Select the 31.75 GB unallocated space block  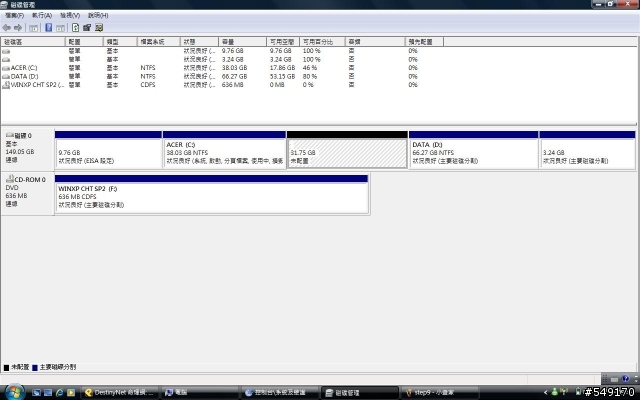point(347,150)
